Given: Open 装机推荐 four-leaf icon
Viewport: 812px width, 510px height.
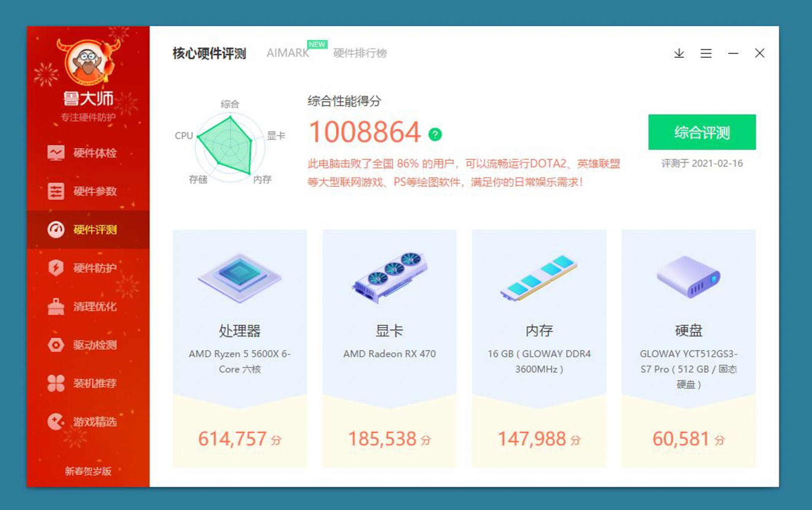Looking at the screenshot, I should (56, 383).
